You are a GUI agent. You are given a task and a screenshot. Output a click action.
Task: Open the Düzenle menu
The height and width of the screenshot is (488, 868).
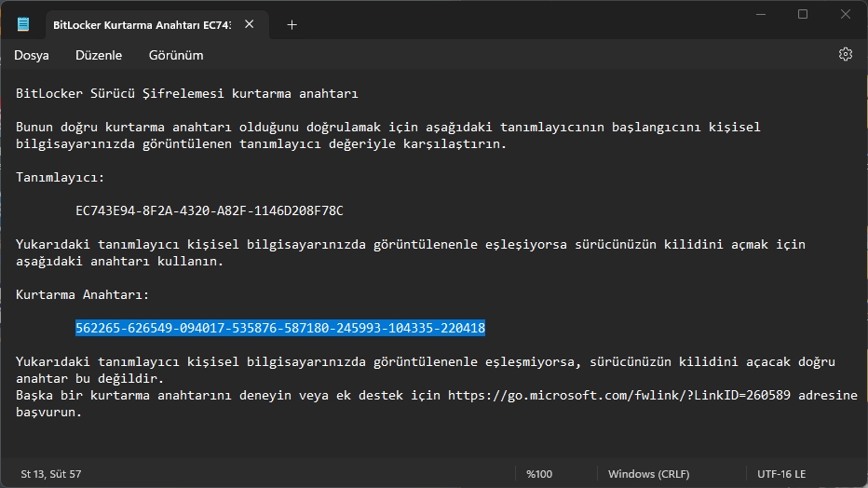pyautogui.click(x=99, y=55)
